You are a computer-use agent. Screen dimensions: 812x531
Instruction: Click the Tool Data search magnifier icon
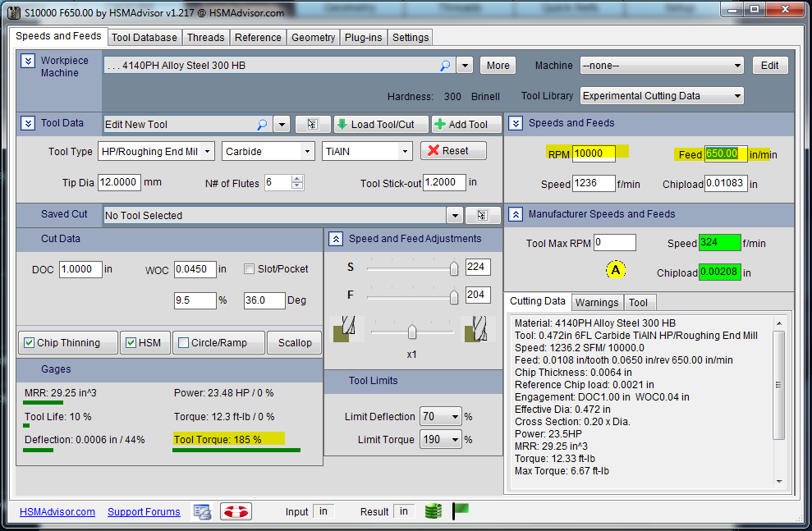click(262, 124)
